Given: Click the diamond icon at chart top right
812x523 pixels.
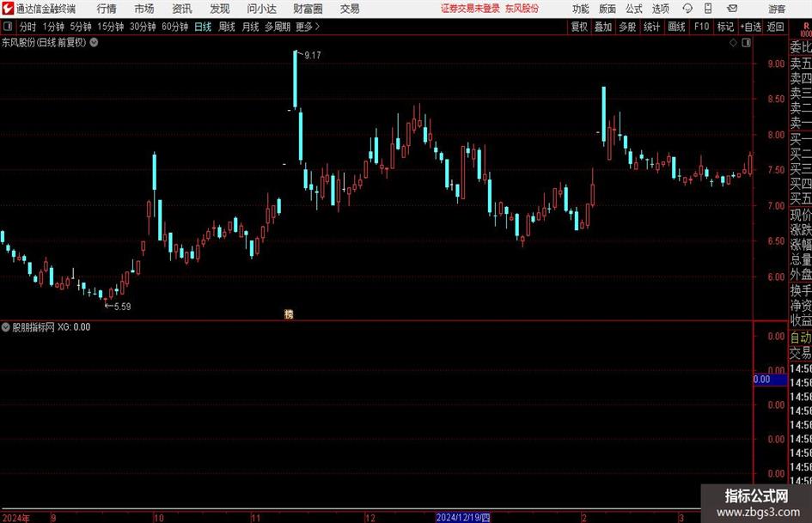Looking at the screenshot, I should (x=733, y=43).
